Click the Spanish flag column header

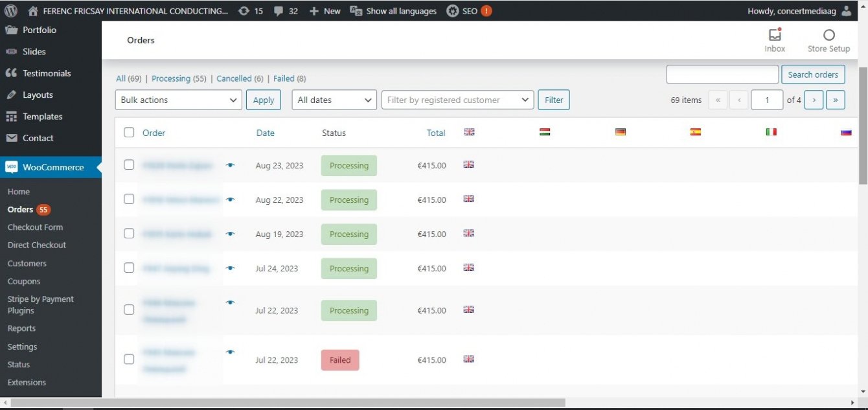(696, 132)
